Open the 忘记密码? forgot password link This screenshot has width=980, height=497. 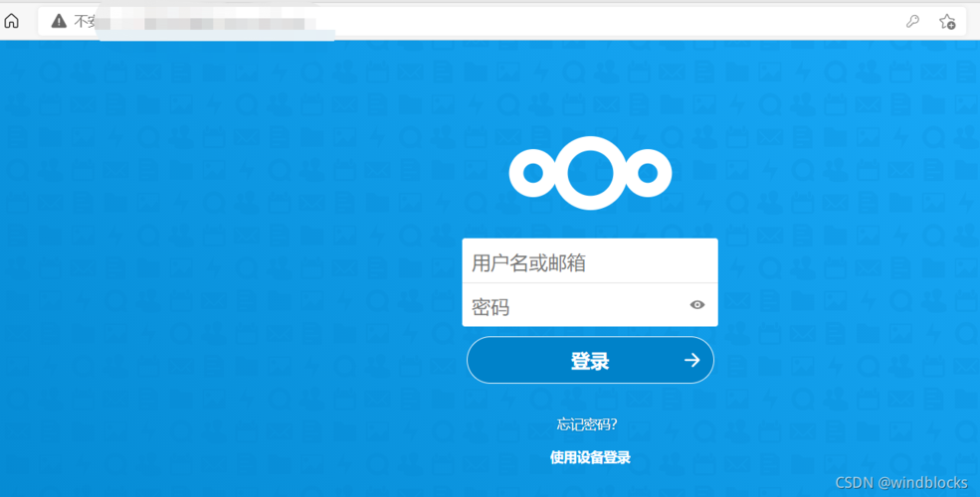click(x=587, y=425)
